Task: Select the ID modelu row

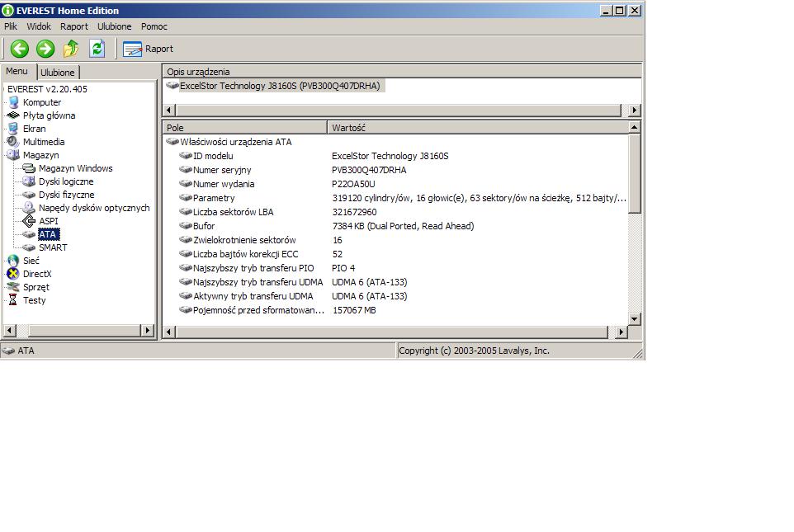Action: point(395,156)
